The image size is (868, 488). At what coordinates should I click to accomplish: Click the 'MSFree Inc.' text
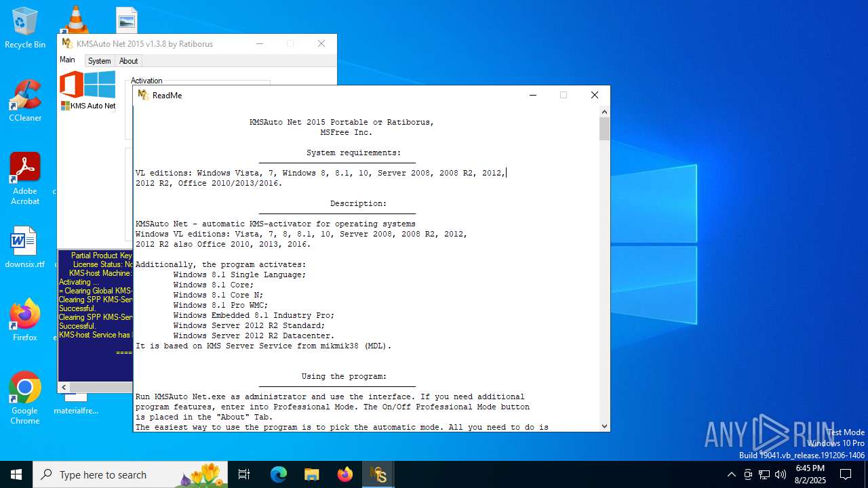tap(347, 132)
